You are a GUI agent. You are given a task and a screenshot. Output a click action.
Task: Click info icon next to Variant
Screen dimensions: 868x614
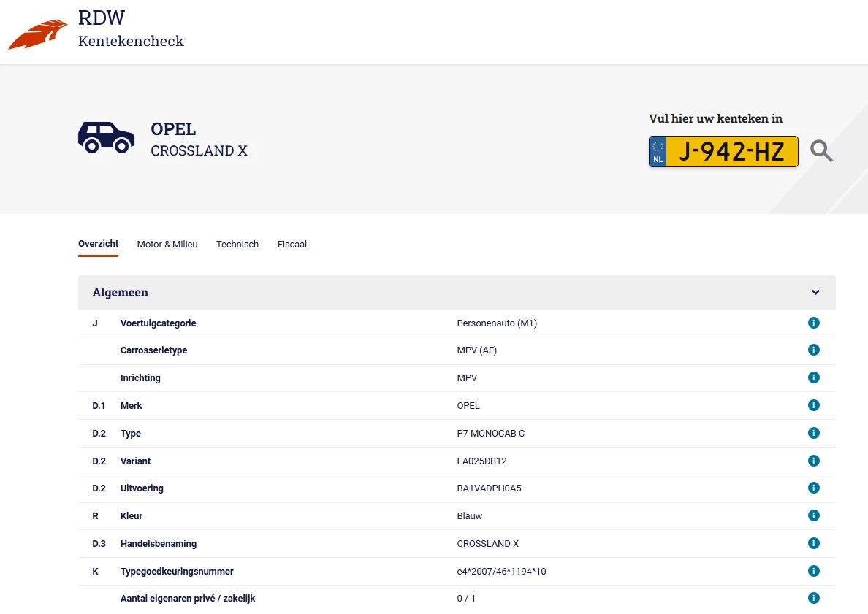pyautogui.click(x=813, y=461)
